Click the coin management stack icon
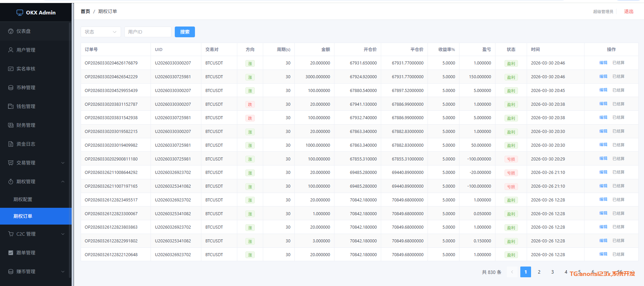644x286 pixels. 11,88
